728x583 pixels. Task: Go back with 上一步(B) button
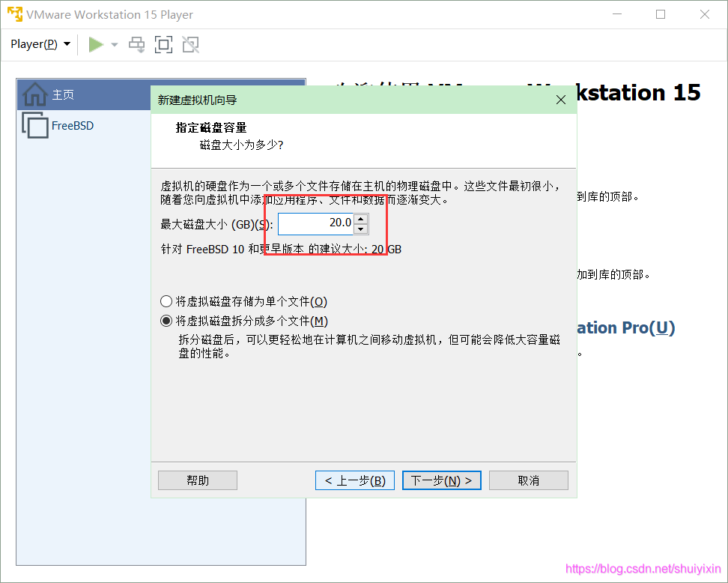pos(355,480)
